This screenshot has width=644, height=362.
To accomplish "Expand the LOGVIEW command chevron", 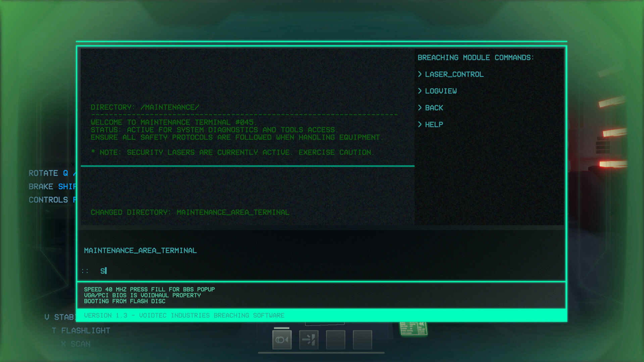I will point(420,91).
